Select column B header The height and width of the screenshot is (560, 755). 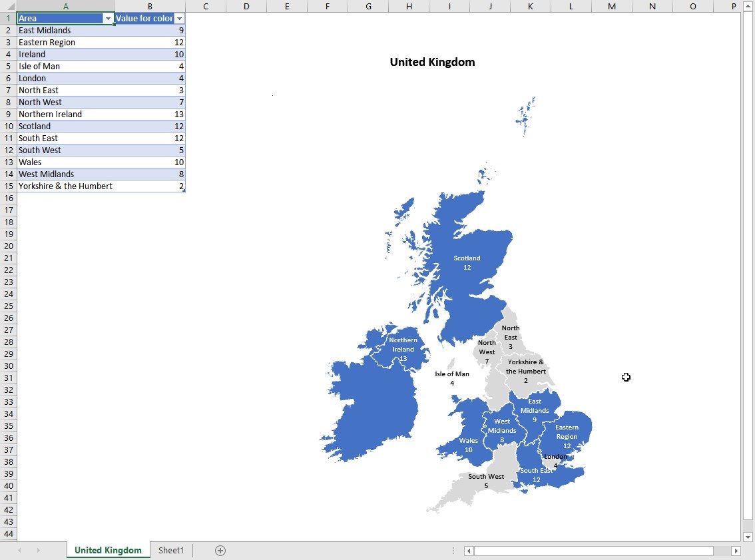(x=150, y=6)
